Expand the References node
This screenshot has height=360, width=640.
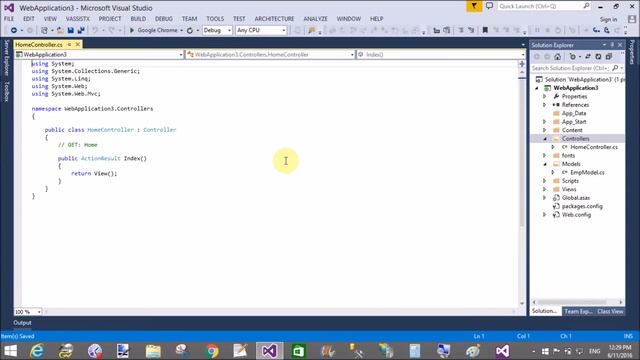(x=544, y=105)
